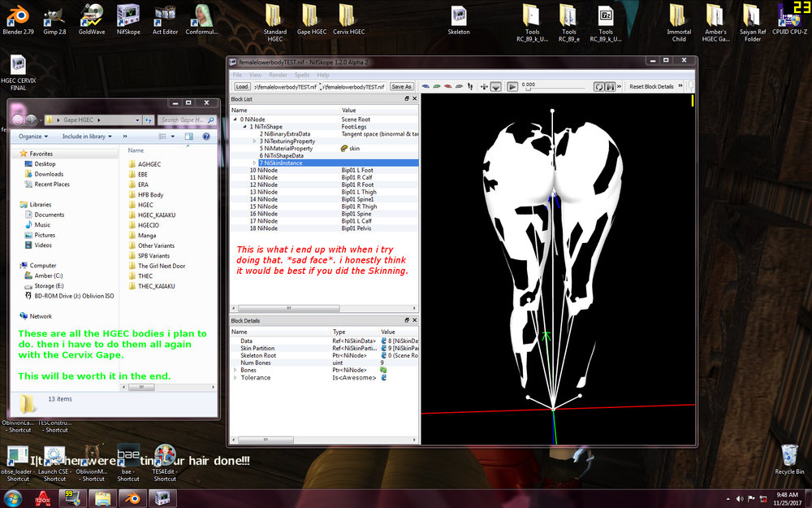Open the NifSkope desktop shortcut
Image resolution: width=812 pixels, height=508 pixels.
(128, 20)
